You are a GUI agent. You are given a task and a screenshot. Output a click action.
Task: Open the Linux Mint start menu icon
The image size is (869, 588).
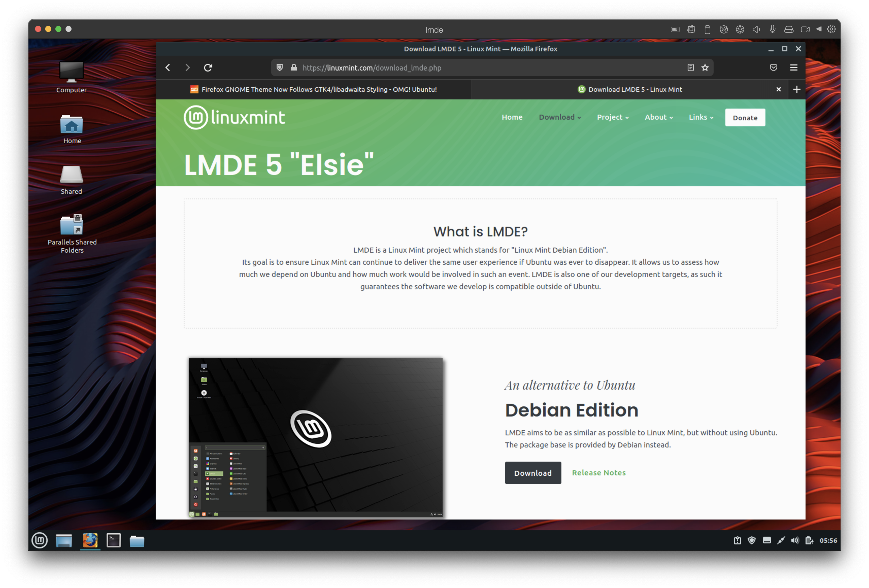(x=40, y=541)
